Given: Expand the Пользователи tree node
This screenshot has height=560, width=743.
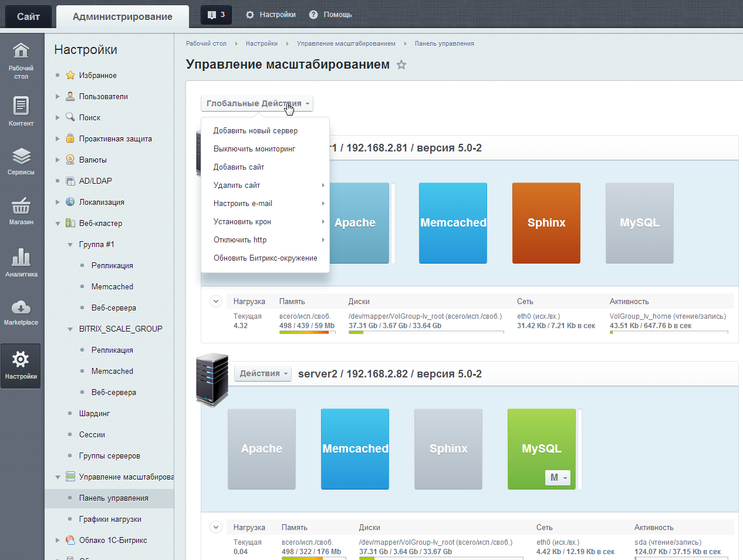Looking at the screenshot, I should click(x=58, y=97).
